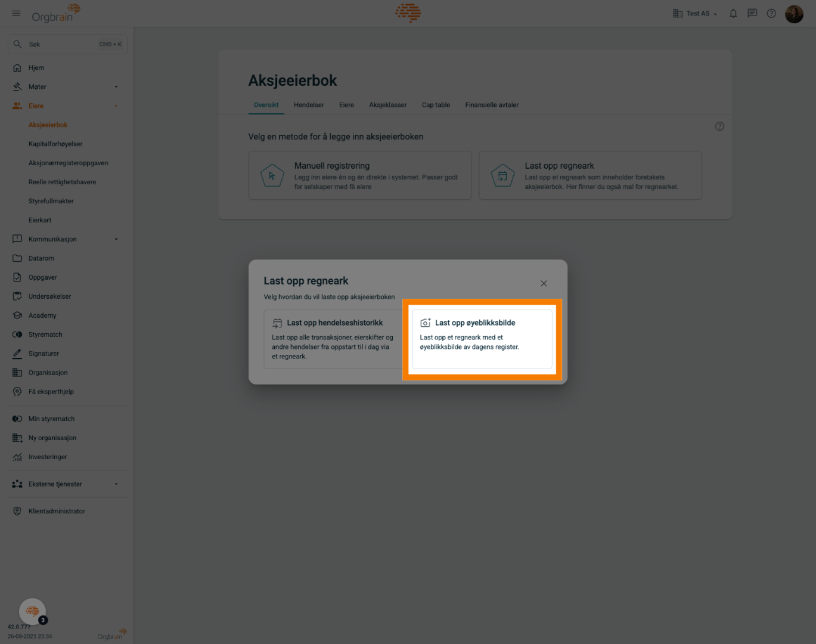Image resolution: width=816 pixels, height=644 pixels.
Task: Open Kapitalforhøyelser in sidebar
Action: [55, 144]
